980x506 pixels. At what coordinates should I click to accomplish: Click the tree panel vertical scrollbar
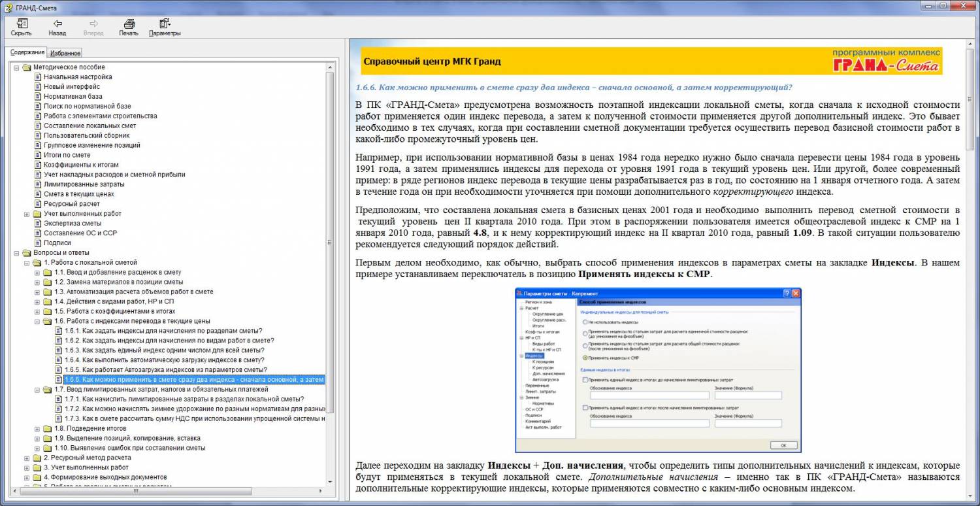pos(330,261)
